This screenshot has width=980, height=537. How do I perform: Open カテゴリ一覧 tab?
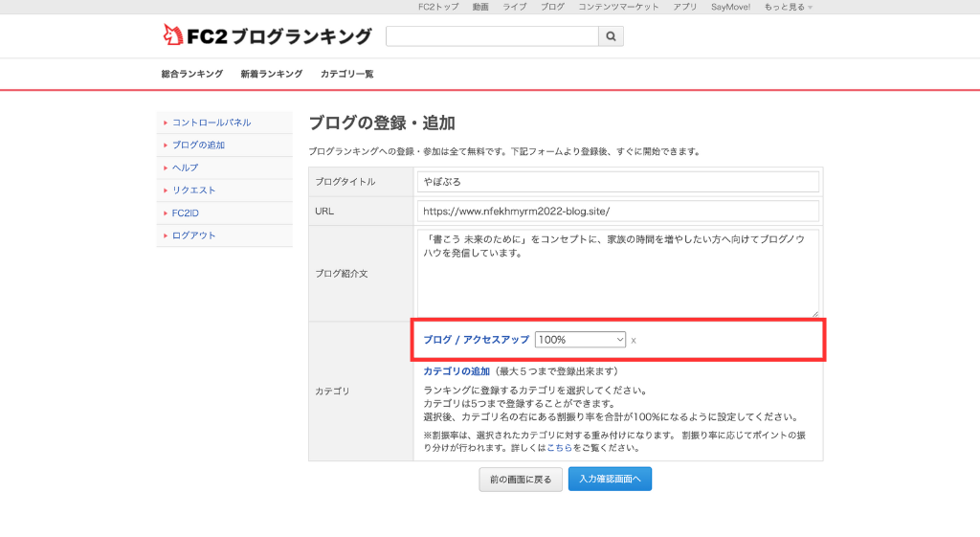point(346,74)
